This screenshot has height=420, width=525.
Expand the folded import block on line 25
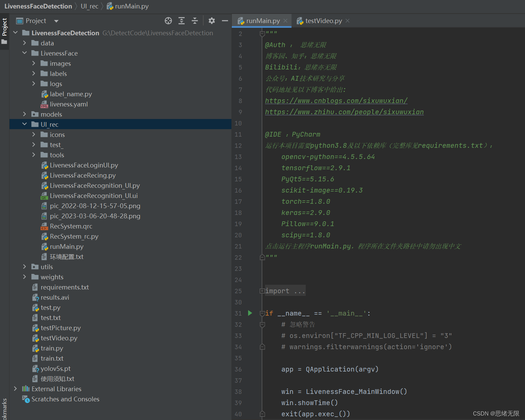[262, 291]
